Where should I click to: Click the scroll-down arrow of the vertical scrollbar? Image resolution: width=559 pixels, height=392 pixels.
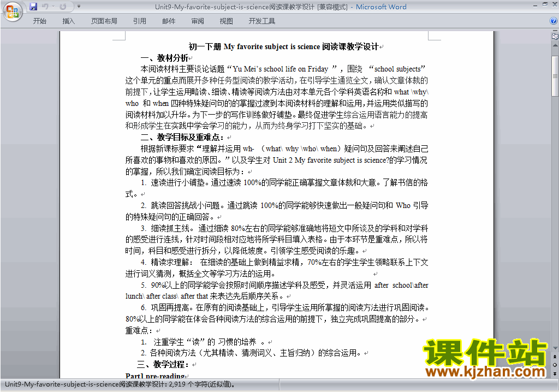pyautogui.click(x=555, y=348)
